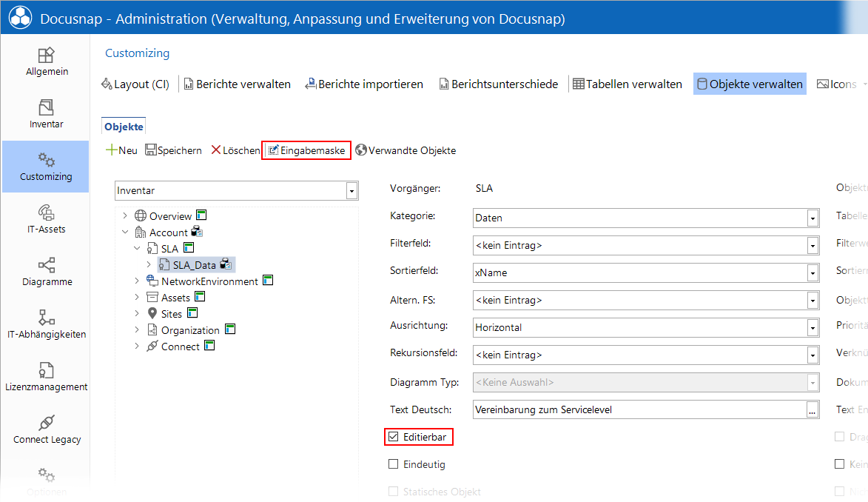Open the IT-Assets sidebar section
The width and height of the screenshot is (868, 502).
tap(47, 219)
